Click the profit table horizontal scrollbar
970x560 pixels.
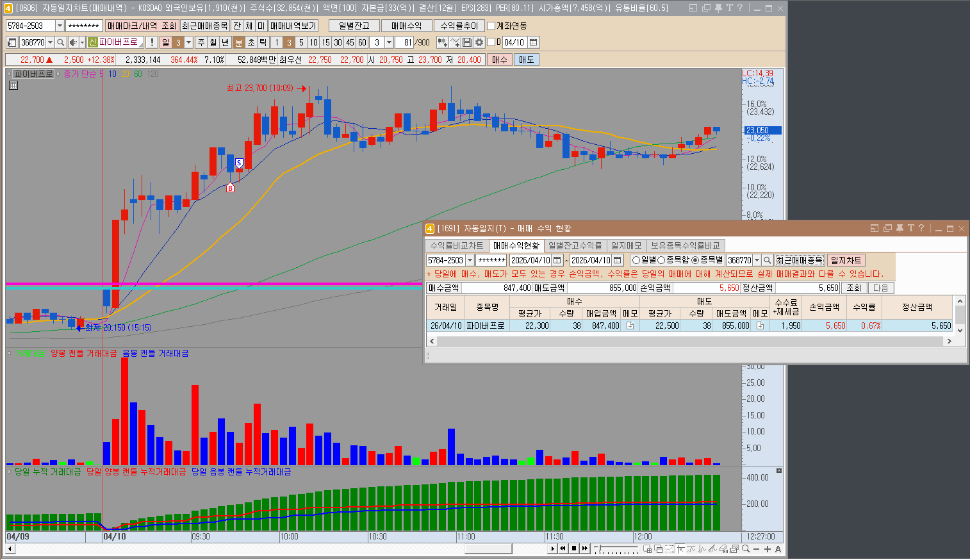[x=689, y=341]
